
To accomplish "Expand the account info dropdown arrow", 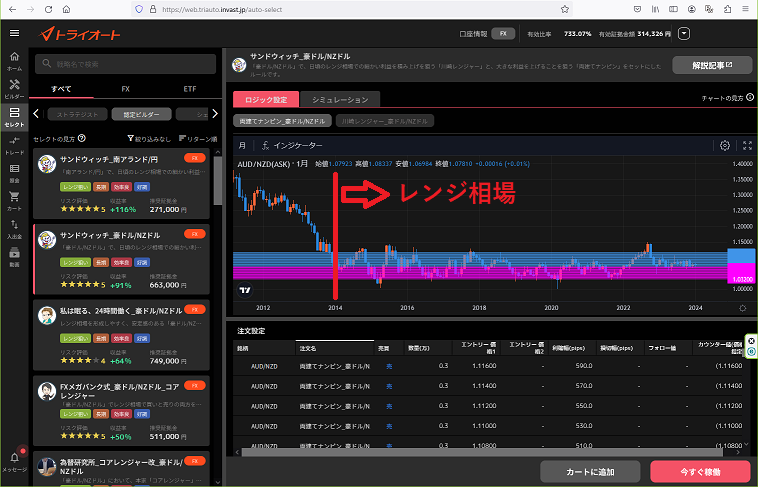I will 683,34.
